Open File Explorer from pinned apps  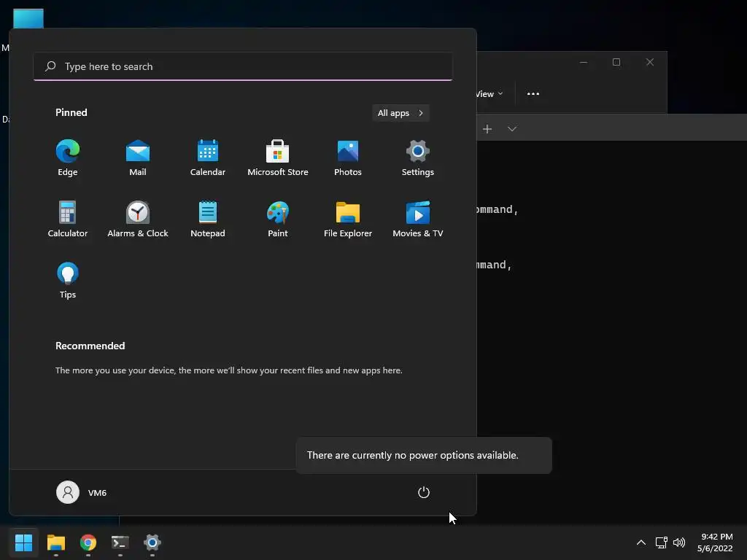tap(348, 219)
